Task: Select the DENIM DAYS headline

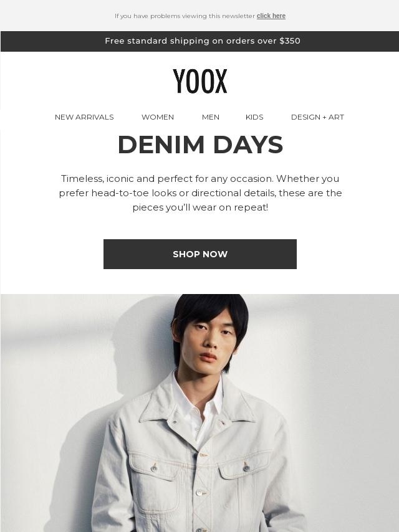Action: click(200, 145)
